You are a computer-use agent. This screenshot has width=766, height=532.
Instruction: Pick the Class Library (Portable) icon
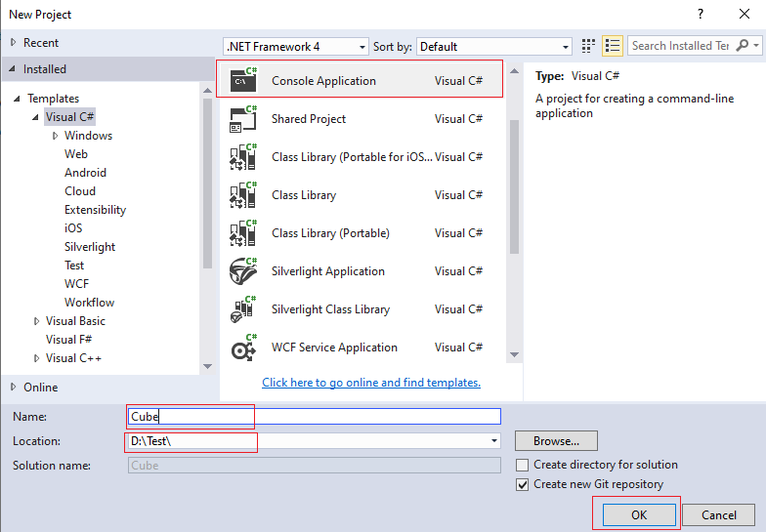[x=243, y=232]
